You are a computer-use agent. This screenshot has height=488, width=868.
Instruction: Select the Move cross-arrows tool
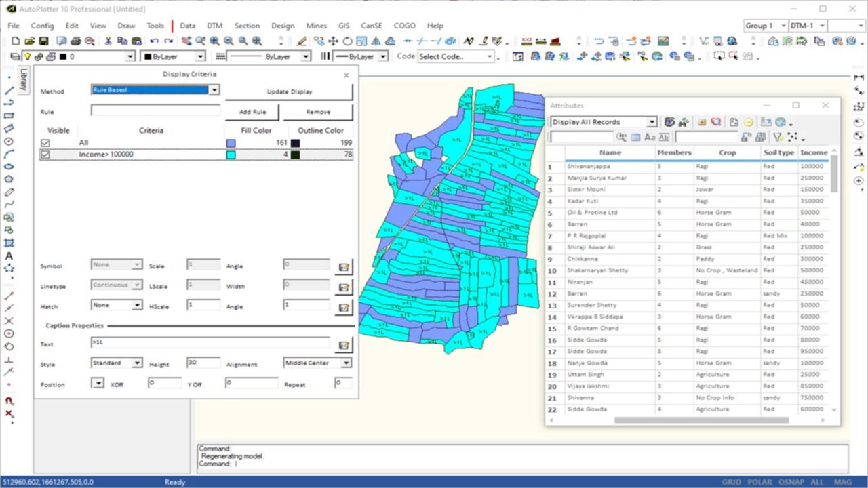(333, 41)
